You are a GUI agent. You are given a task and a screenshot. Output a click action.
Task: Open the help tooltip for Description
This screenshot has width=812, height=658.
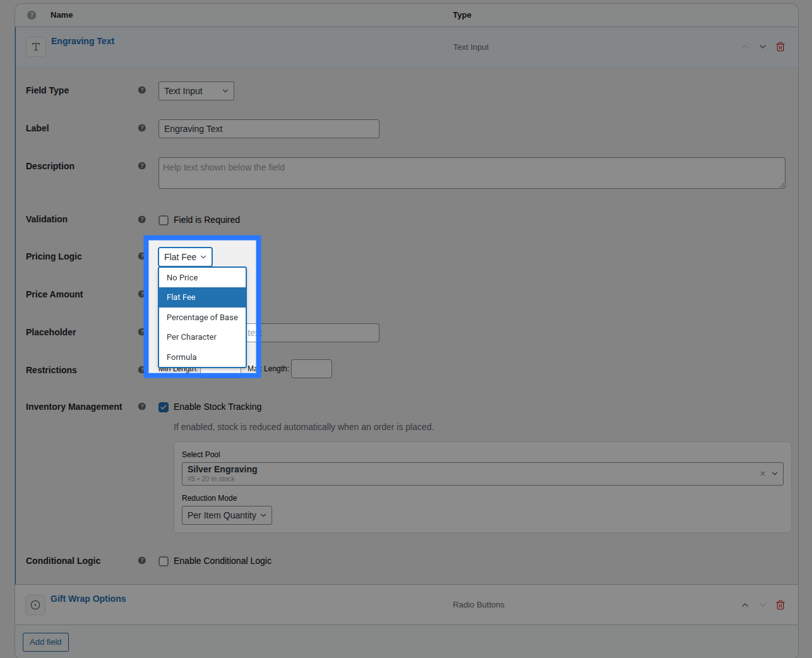tap(142, 166)
